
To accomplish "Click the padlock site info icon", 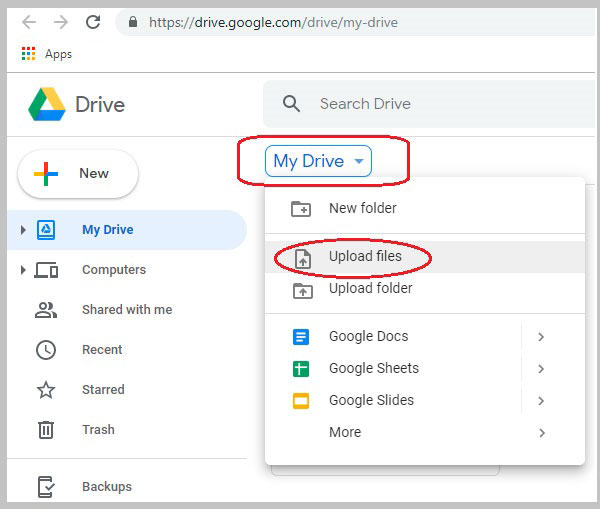I will click(x=133, y=22).
